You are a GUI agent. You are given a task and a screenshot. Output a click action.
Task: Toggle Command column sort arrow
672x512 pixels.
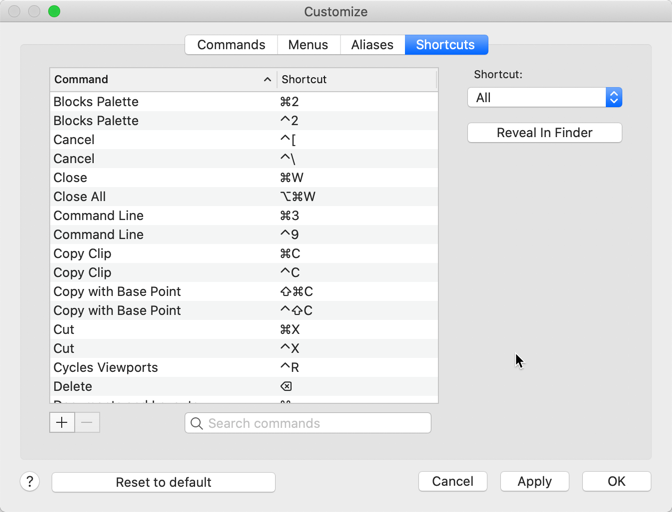pyautogui.click(x=267, y=79)
